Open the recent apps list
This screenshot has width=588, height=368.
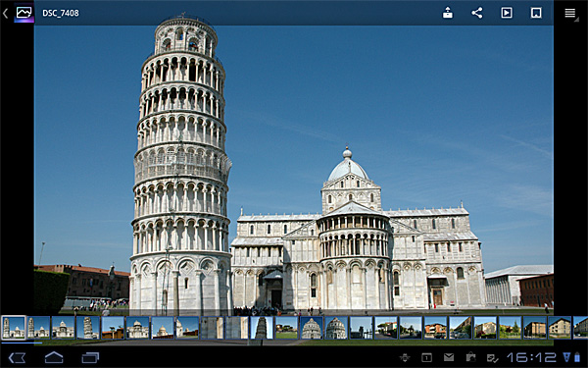(x=90, y=357)
